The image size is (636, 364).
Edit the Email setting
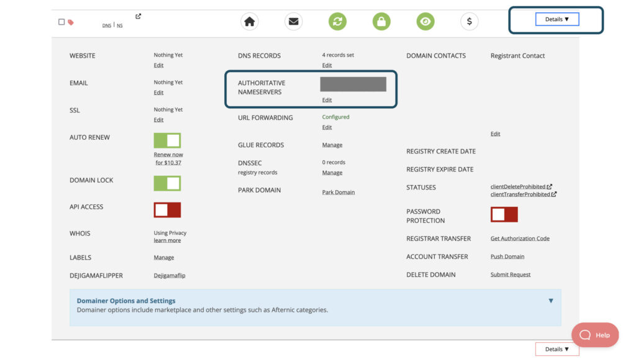coord(158,93)
